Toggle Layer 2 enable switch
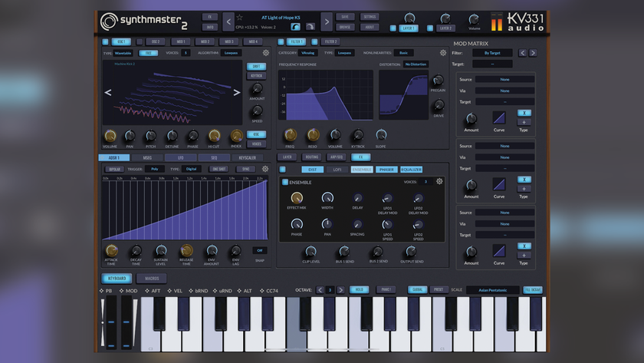The image size is (644, 363). coord(429,28)
